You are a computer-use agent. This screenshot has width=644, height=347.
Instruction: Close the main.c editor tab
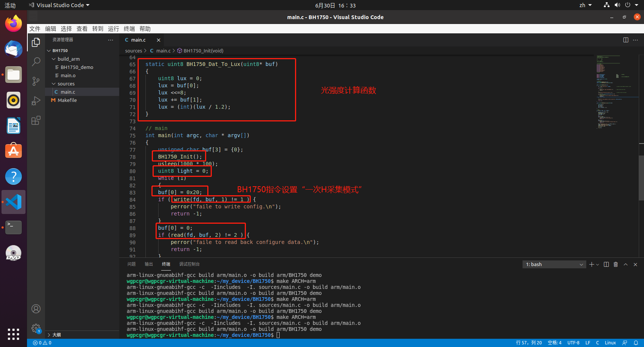pyautogui.click(x=159, y=40)
